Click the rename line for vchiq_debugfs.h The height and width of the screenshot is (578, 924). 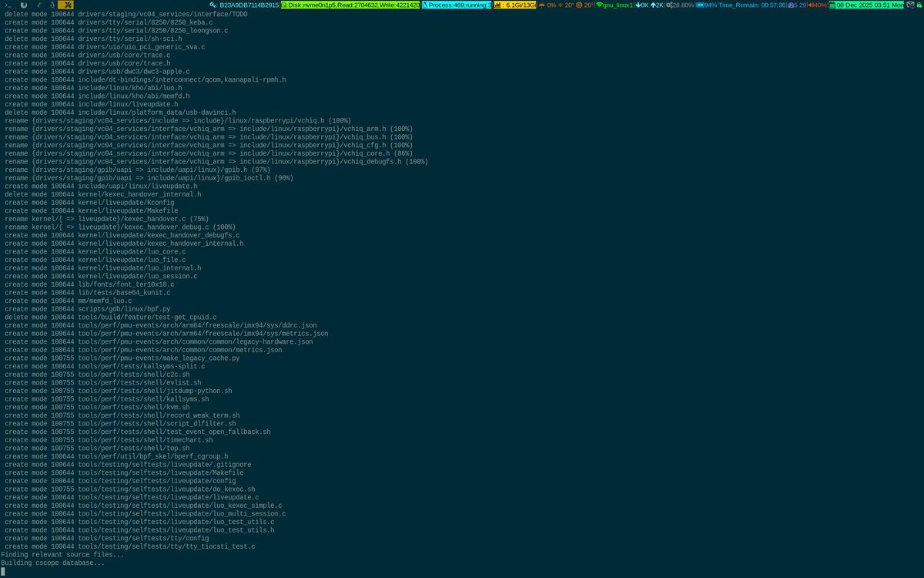click(x=216, y=162)
